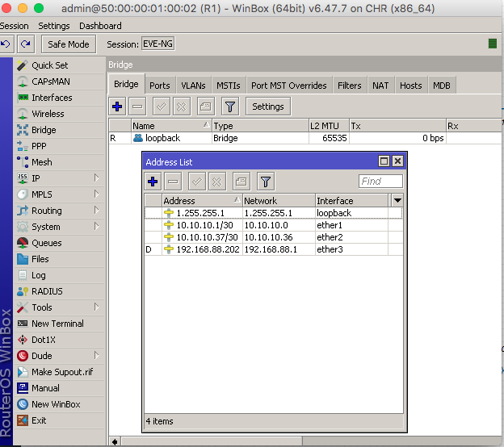504x447 pixels.
Task: Expand System submenu arrow
Action: [96, 227]
